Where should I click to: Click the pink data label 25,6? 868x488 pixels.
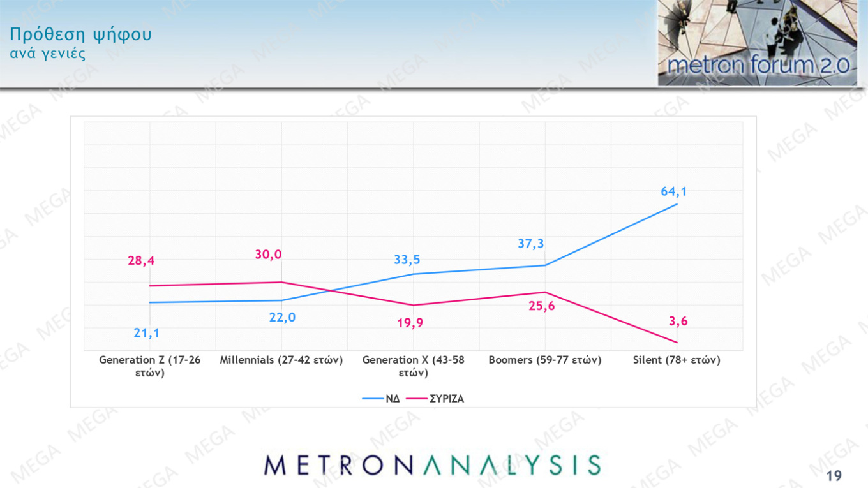click(541, 306)
